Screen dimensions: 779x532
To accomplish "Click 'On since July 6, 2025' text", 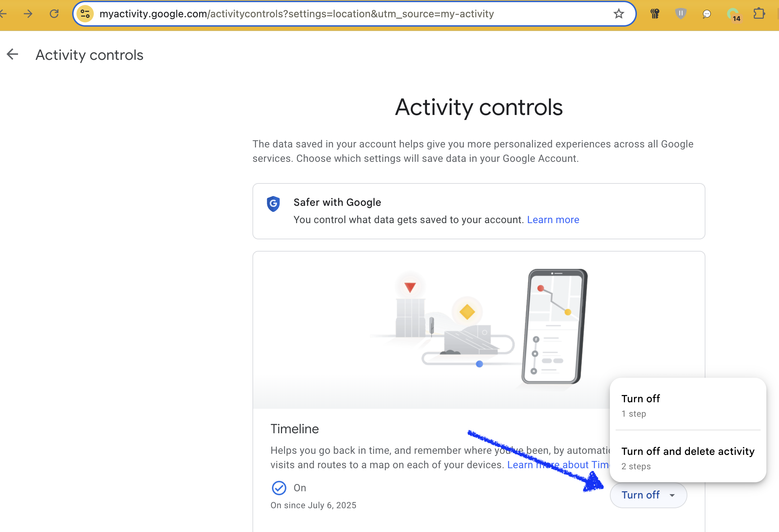I will pyautogui.click(x=313, y=505).
